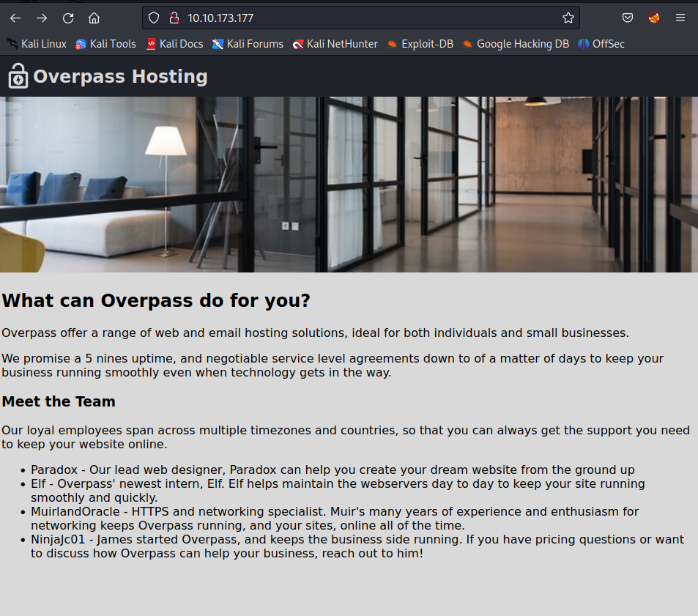Image resolution: width=698 pixels, height=616 pixels.
Task: Save the page to Pocket
Action: point(627,18)
